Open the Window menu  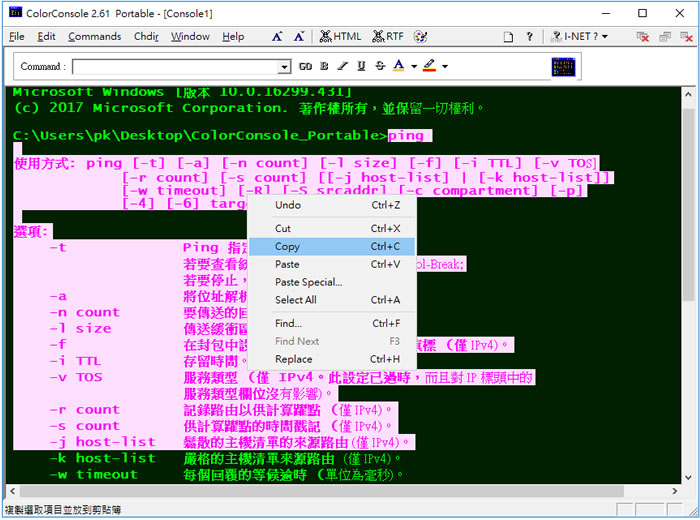tap(190, 37)
